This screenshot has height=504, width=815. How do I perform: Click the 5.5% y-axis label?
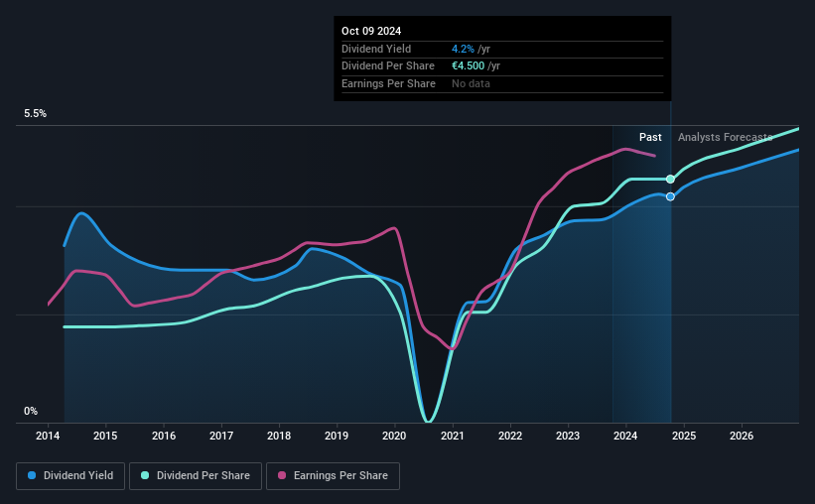point(36,114)
